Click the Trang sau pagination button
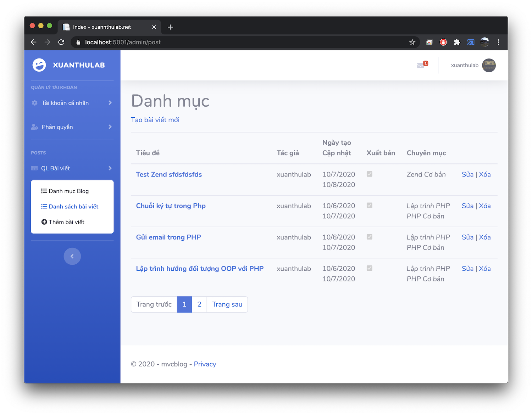This screenshot has height=415, width=532. [x=227, y=304]
